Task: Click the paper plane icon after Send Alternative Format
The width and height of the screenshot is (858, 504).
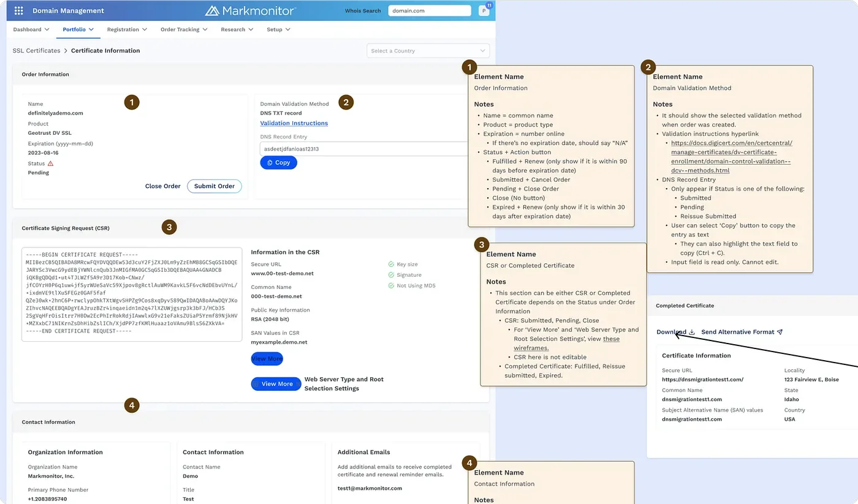Action: click(780, 332)
